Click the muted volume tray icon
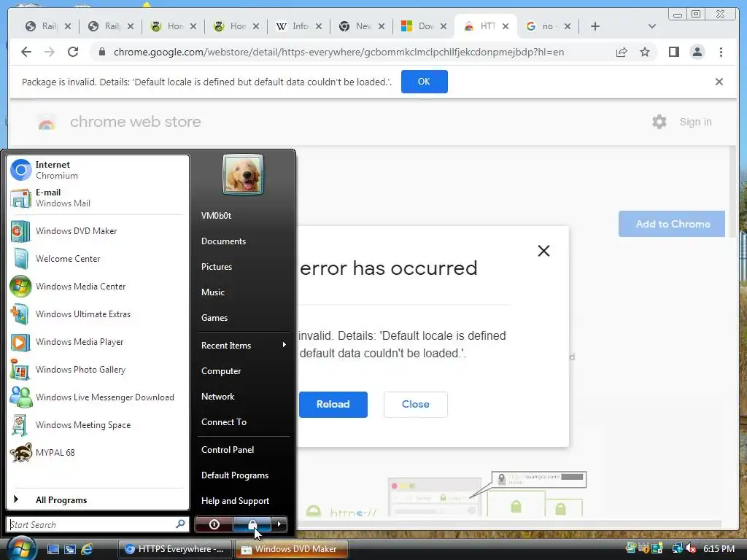 point(691,548)
